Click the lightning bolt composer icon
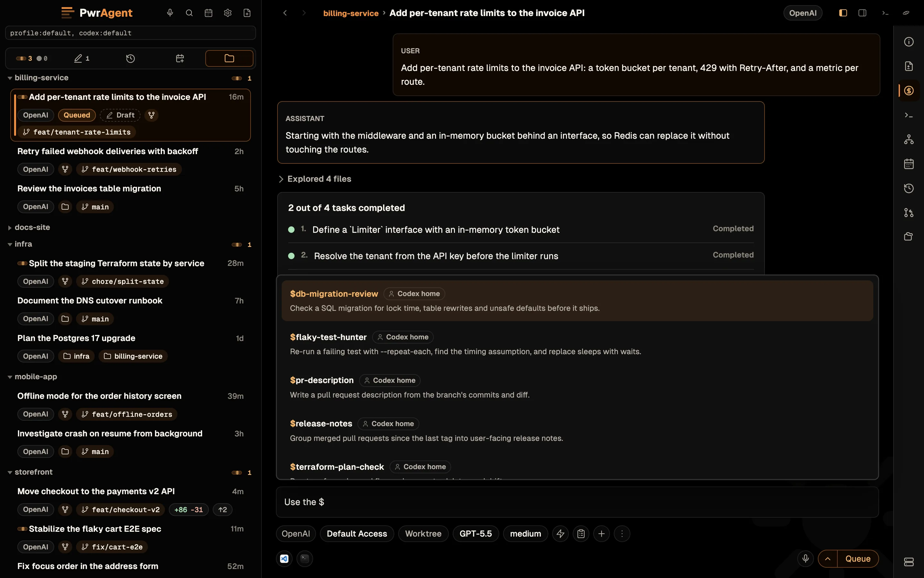 point(560,534)
